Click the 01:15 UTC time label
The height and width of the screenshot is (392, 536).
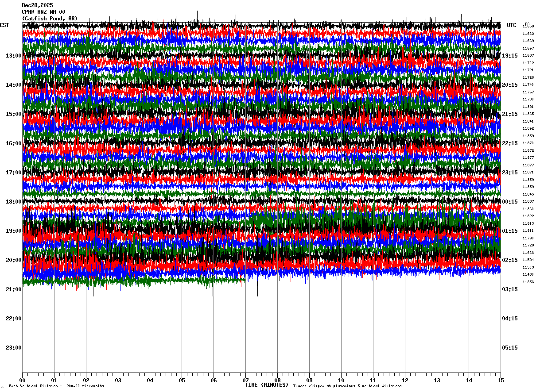[x=510, y=231]
